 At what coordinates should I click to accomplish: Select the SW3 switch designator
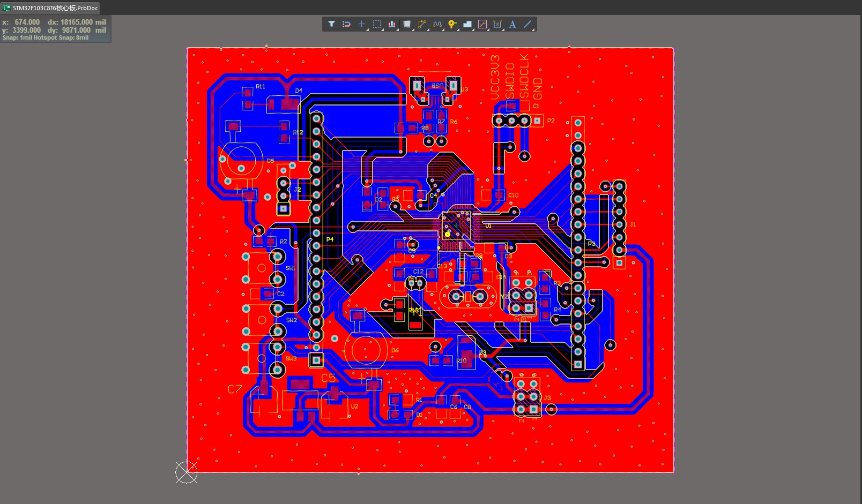(291, 358)
